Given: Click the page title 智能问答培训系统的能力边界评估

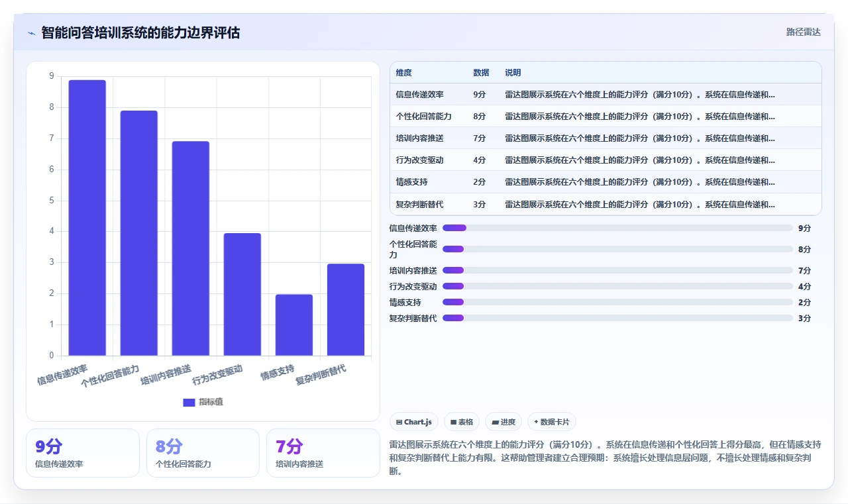Looking at the screenshot, I should click(140, 32).
